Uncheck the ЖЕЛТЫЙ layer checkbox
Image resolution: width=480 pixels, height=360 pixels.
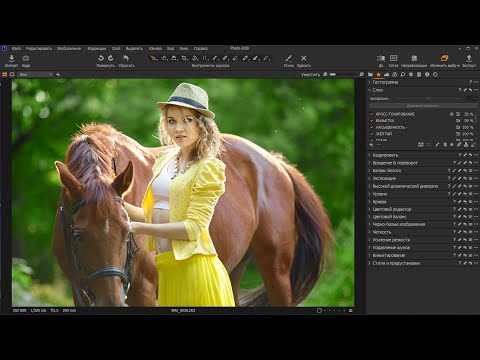372,134
